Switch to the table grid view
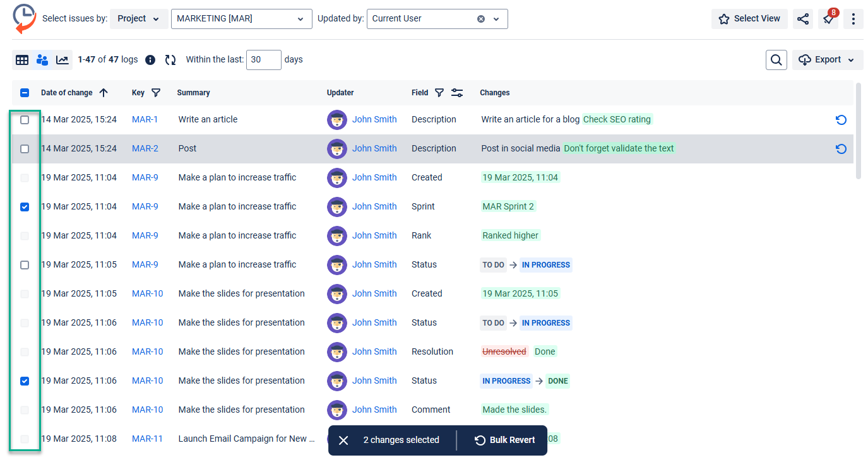Screen dimensions: 868x460 point(22,60)
